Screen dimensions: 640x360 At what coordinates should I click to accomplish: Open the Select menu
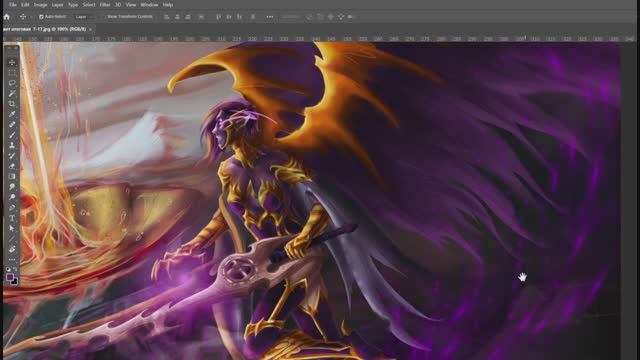coord(89,5)
